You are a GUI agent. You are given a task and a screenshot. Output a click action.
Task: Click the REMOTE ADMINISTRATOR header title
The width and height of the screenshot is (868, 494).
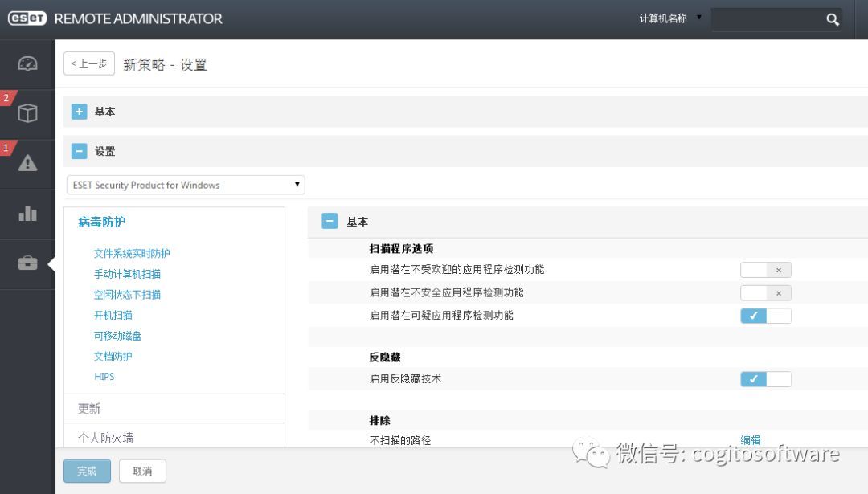coord(137,18)
